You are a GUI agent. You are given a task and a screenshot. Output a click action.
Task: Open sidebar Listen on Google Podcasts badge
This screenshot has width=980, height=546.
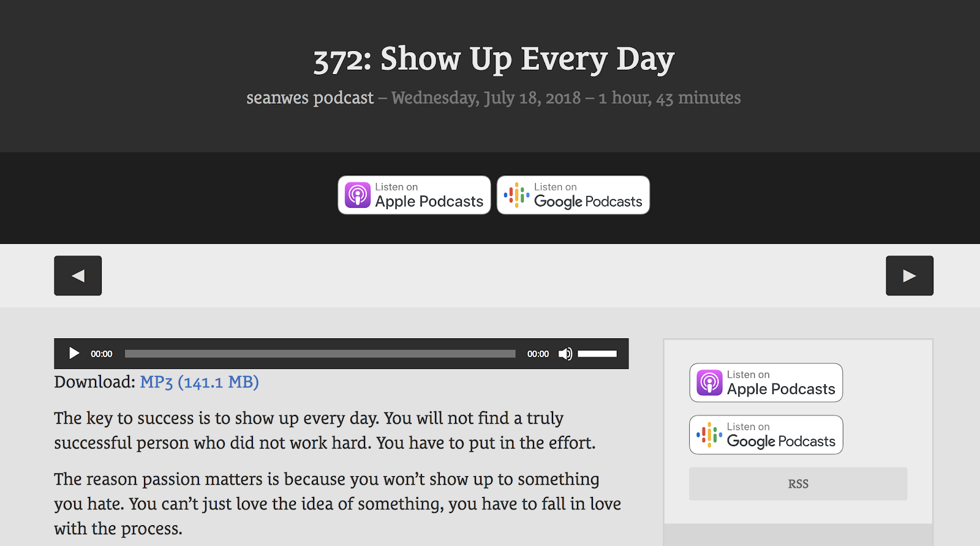[x=766, y=435]
